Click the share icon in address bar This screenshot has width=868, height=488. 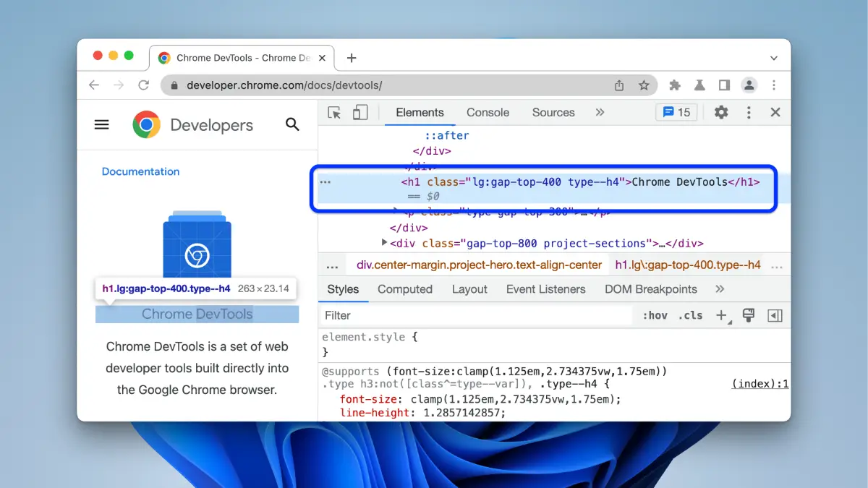point(619,85)
